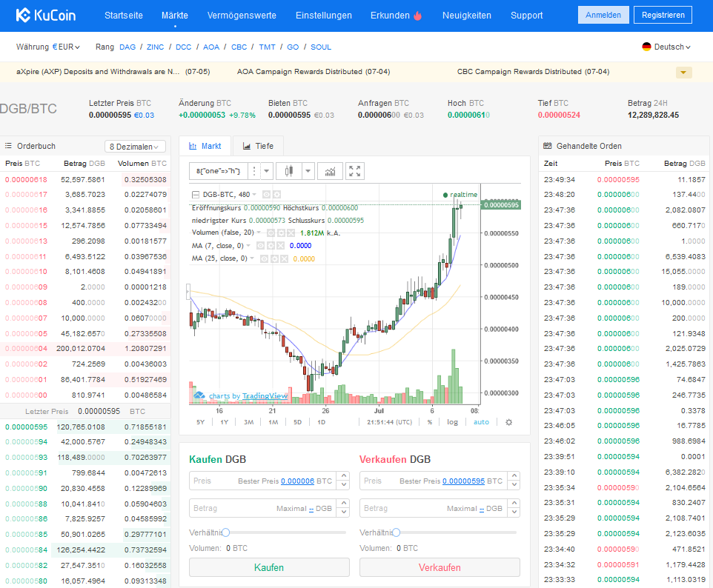Open chart interval dropdown arrow
Viewport: 713px width, 588px height.
tap(267, 171)
